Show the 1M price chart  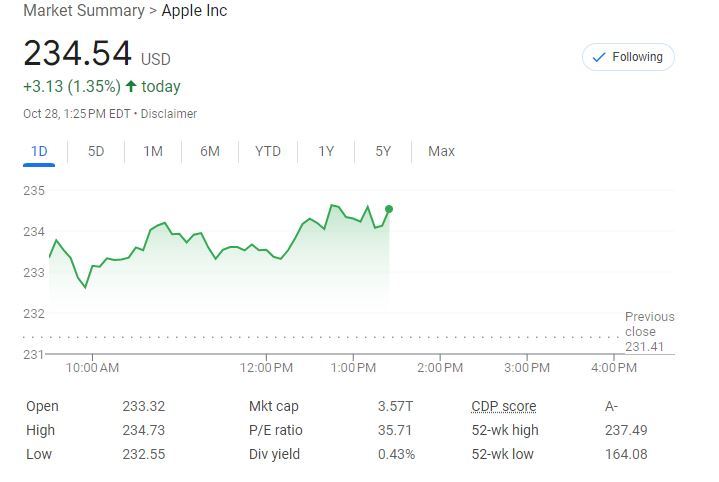[153, 152]
